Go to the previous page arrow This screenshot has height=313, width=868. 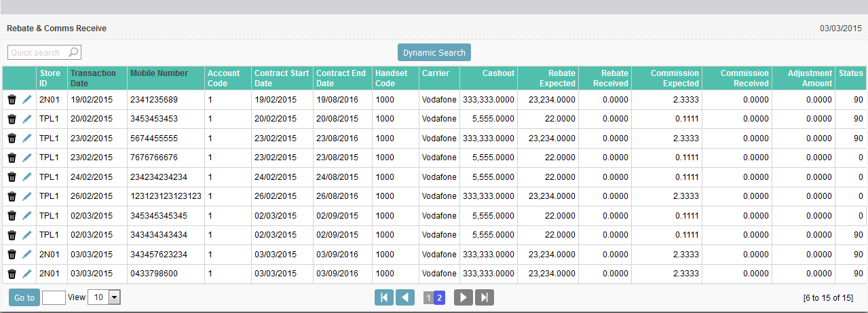(405, 297)
